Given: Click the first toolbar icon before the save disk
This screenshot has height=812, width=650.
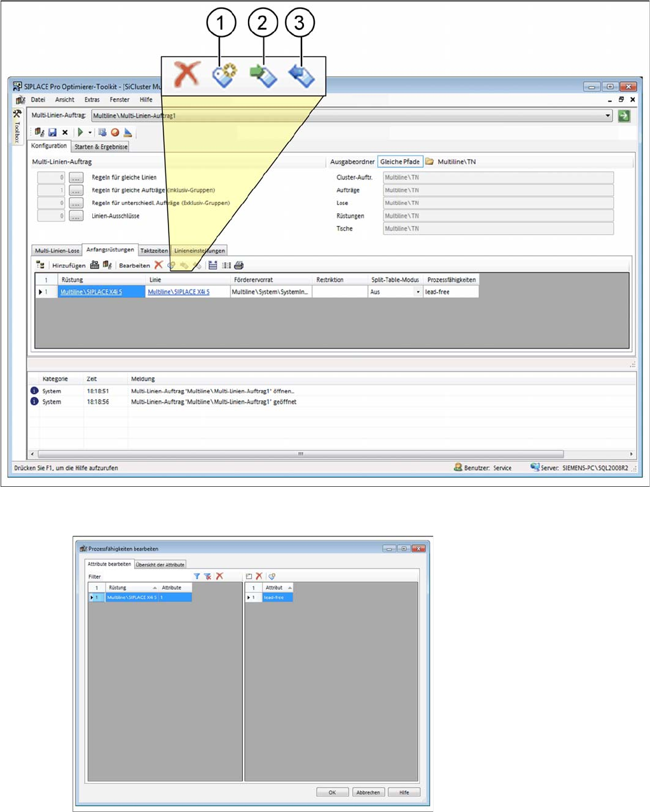Looking at the screenshot, I should [x=39, y=132].
